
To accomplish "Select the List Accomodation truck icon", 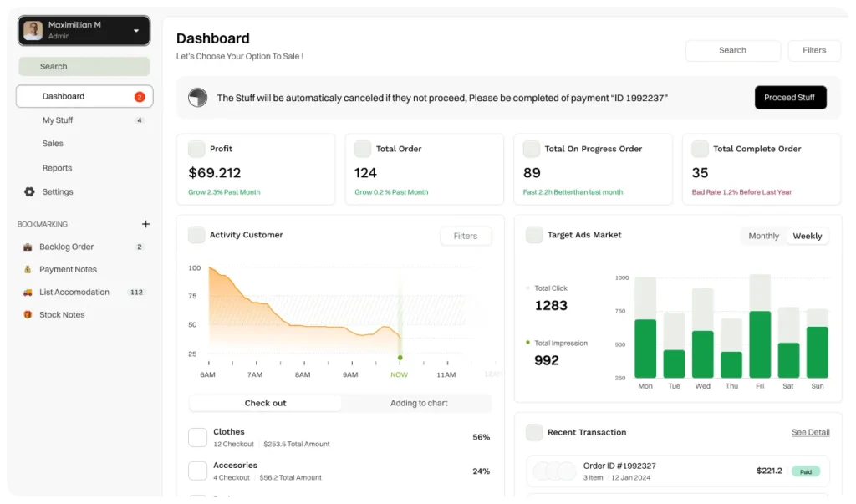I will tap(28, 293).
